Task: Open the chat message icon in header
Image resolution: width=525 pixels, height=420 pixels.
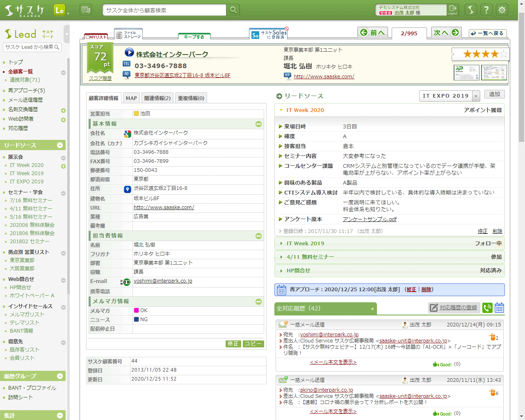Action: pos(86,10)
